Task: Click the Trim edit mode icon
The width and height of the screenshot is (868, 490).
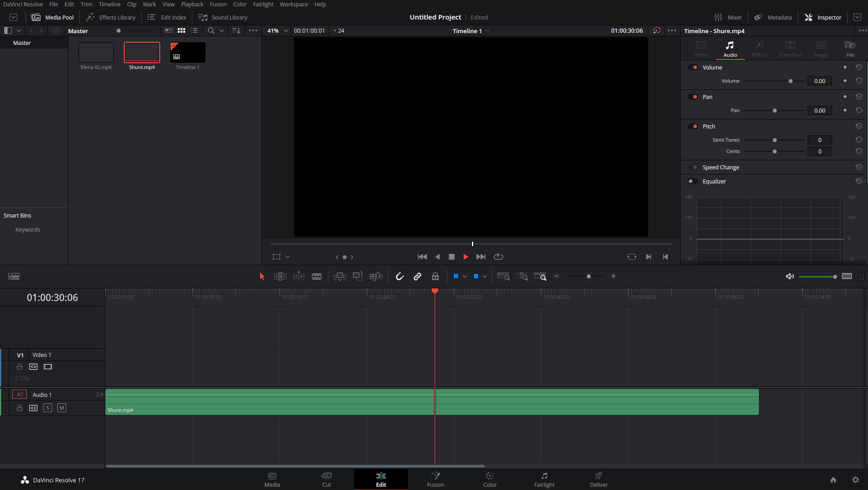Action: [x=280, y=276]
